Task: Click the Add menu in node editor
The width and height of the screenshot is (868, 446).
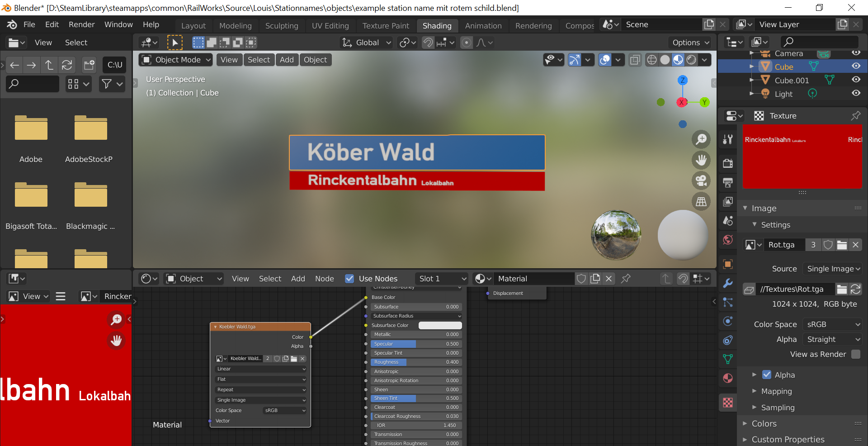Action: point(297,279)
